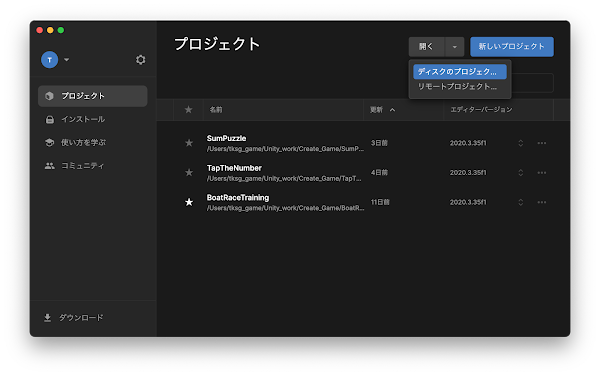Screen dimensions: 600x376
Task: Click the star column header icon
Action: coord(189,110)
